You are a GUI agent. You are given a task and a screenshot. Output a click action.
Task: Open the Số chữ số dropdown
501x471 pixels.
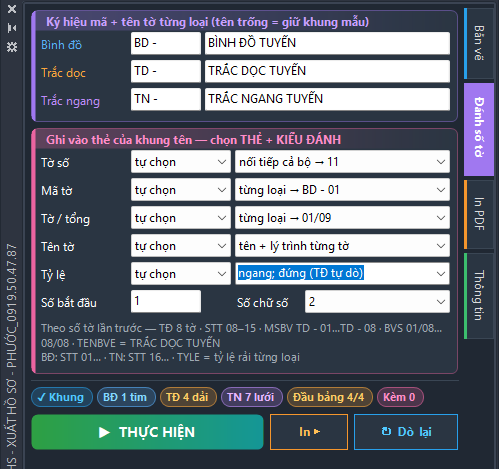378,302
